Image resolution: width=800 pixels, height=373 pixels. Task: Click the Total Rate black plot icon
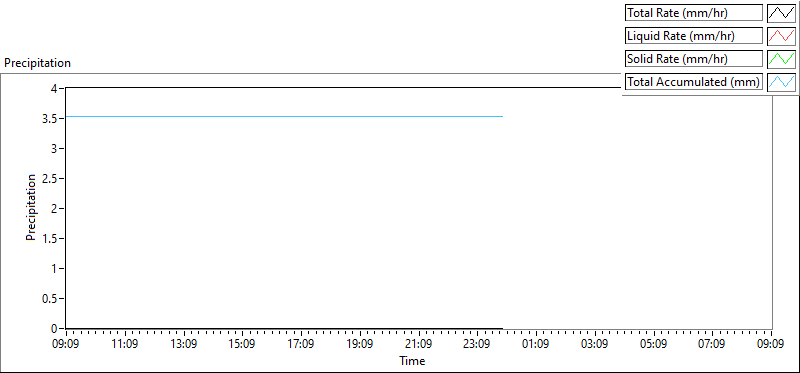(x=782, y=13)
